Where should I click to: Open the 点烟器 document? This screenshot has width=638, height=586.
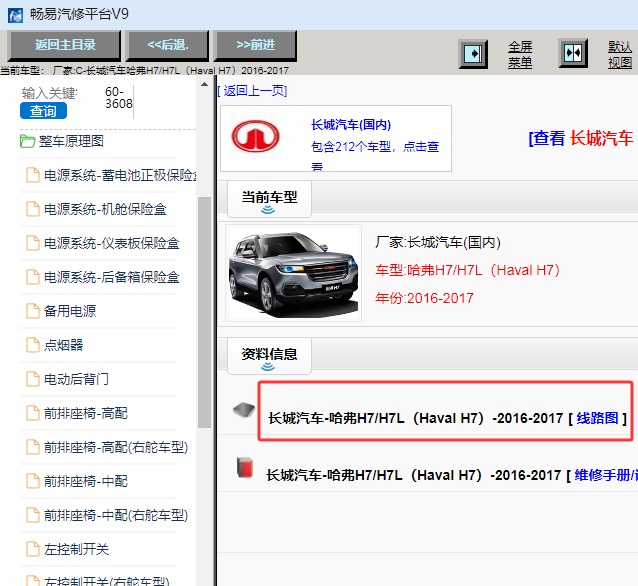55,345
